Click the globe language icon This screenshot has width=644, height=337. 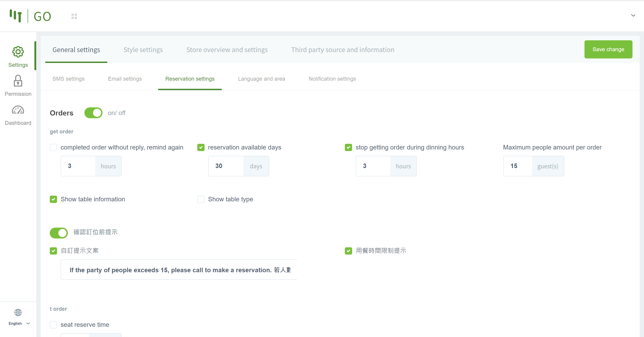click(x=18, y=313)
